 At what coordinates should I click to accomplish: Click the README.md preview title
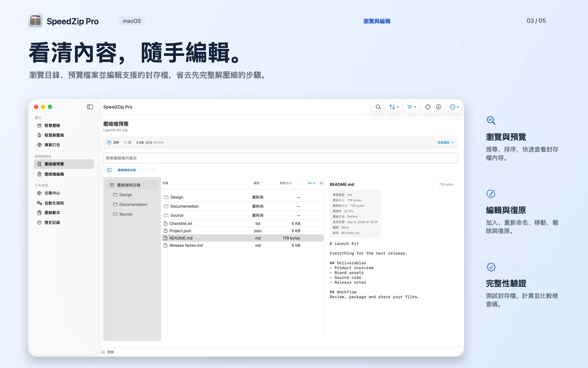342,184
